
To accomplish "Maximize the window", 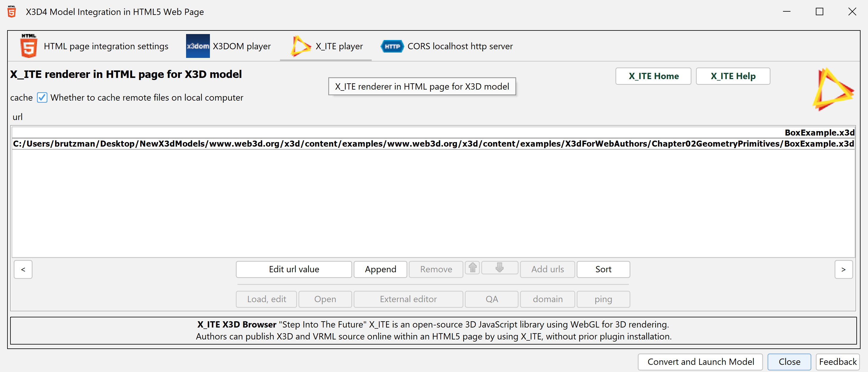I will 819,11.
